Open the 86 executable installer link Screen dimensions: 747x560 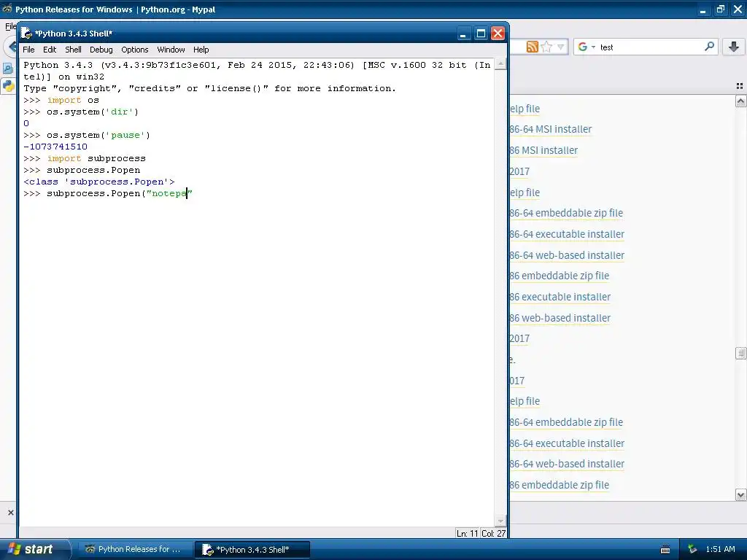560,297
